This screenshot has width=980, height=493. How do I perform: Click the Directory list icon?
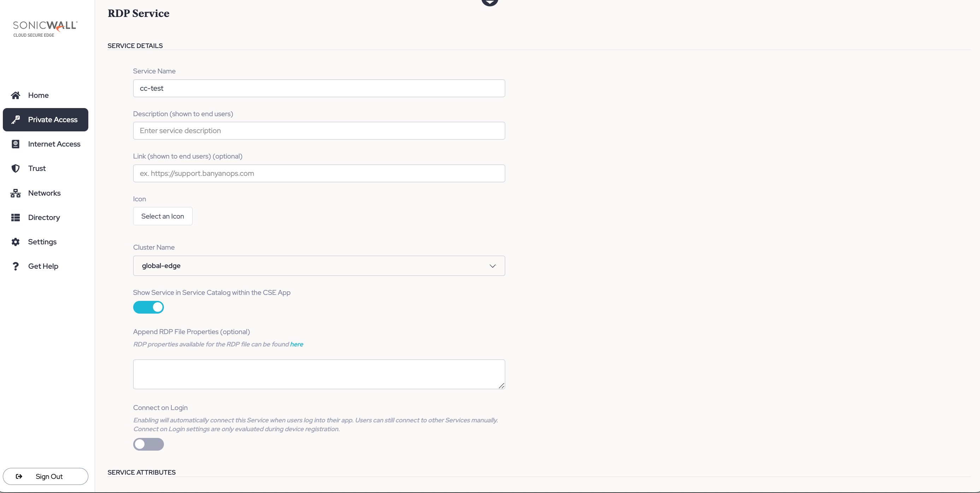[16, 218]
